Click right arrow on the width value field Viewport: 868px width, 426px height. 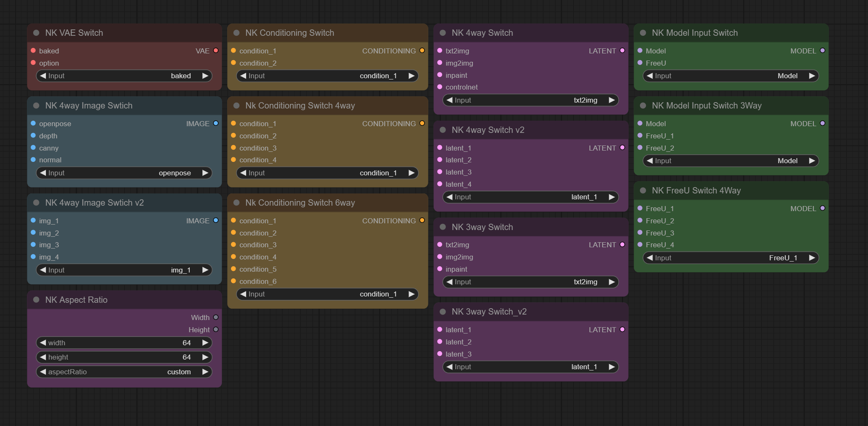click(x=205, y=343)
